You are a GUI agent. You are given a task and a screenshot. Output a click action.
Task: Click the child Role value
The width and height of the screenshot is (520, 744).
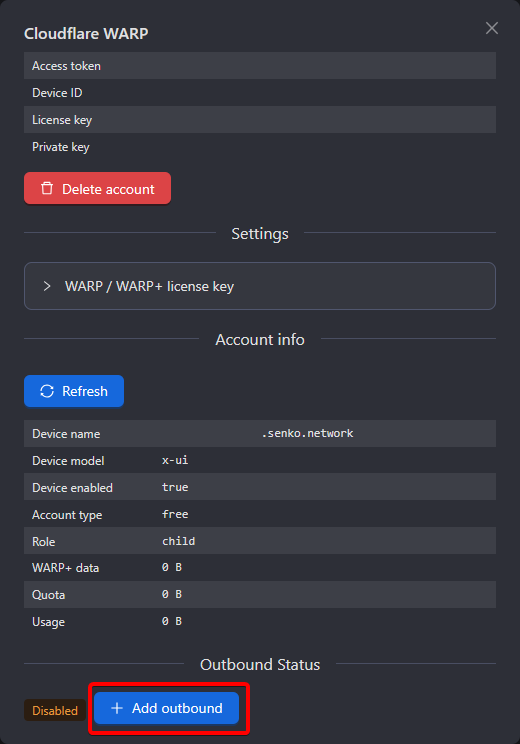pyautogui.click(x=178, y=541)
